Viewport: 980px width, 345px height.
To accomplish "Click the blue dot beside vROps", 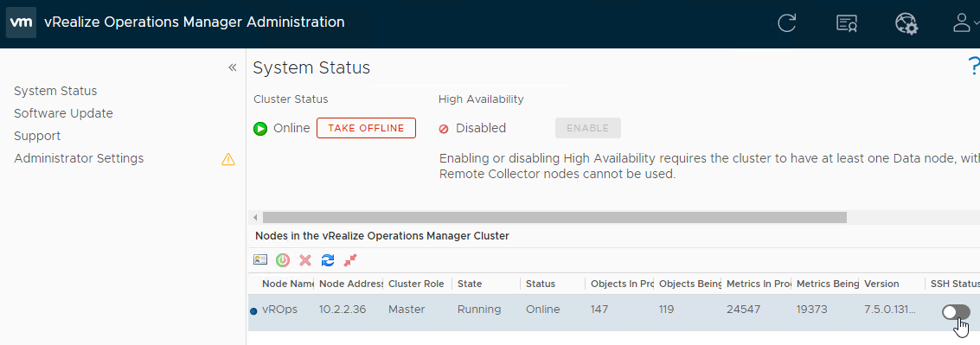I will [253, 310].
